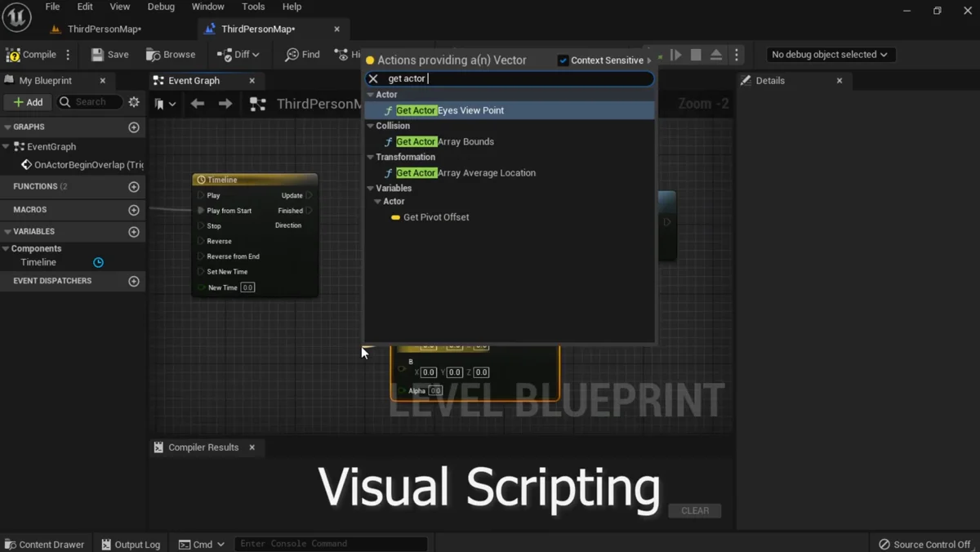
Task: Open the Edit menu
Action: [x=85, y=7]
